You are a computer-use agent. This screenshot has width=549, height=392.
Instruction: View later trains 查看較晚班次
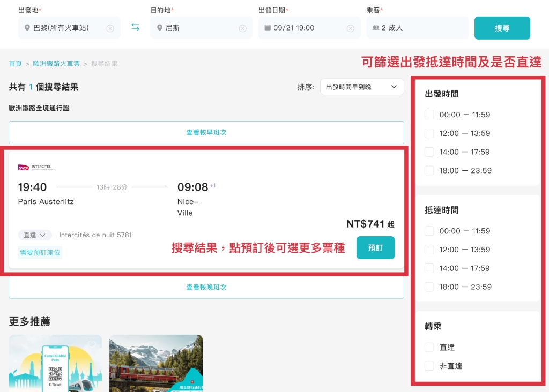pos(206,287)
